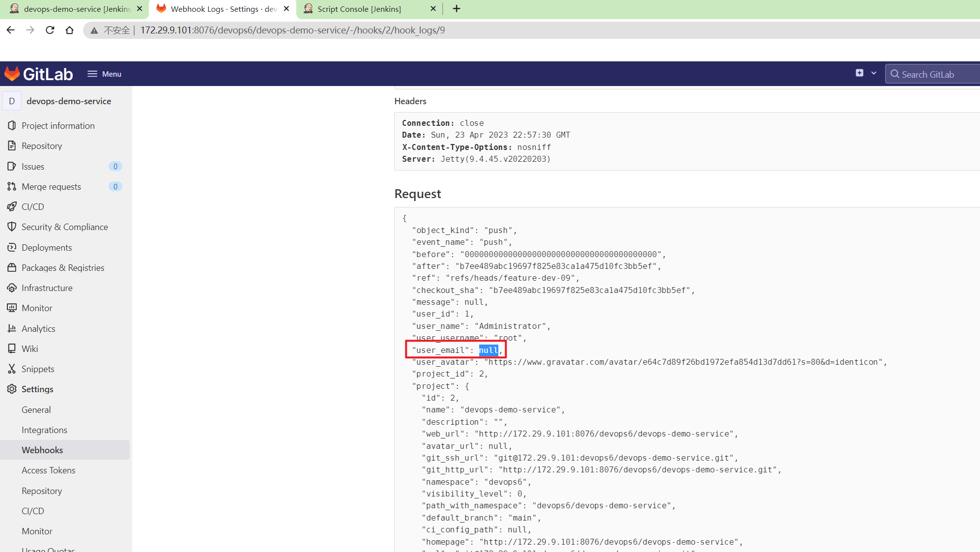Open the hamburger Menu button
The height and width of the screenshot is (552, 980).
(x=104, y=74)
